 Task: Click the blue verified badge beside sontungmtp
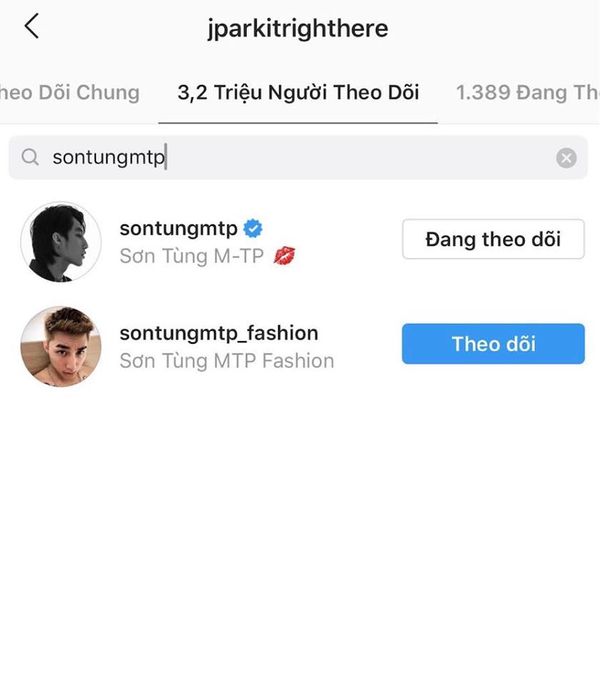pyautogui.click(x=253, y=229)
